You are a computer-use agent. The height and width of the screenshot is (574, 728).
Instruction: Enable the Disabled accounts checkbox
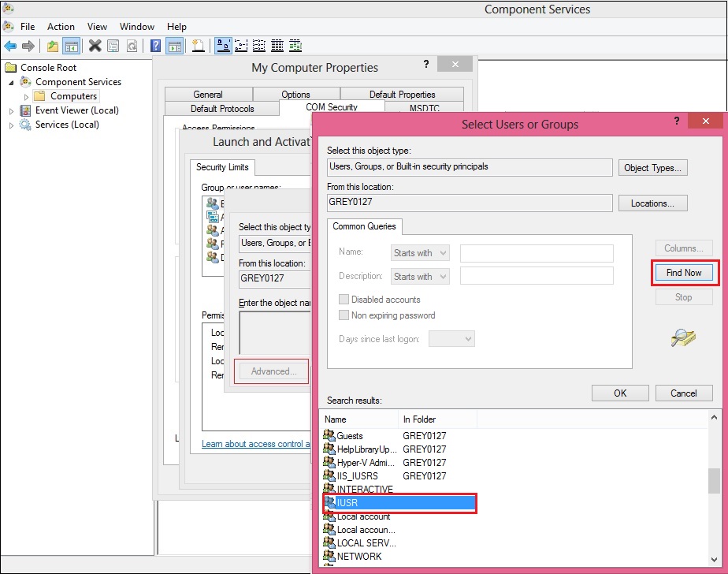pyautogui.click(x=344, y=300)
